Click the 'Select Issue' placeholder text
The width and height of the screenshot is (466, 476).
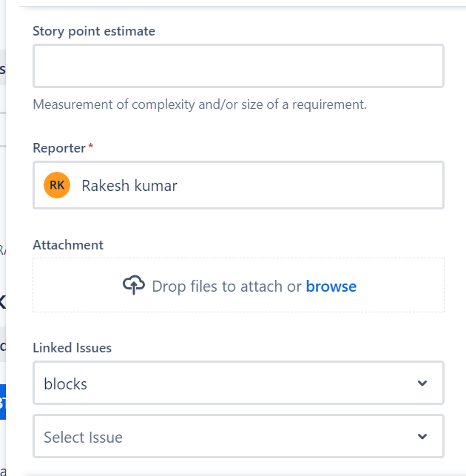click(83, 437)
